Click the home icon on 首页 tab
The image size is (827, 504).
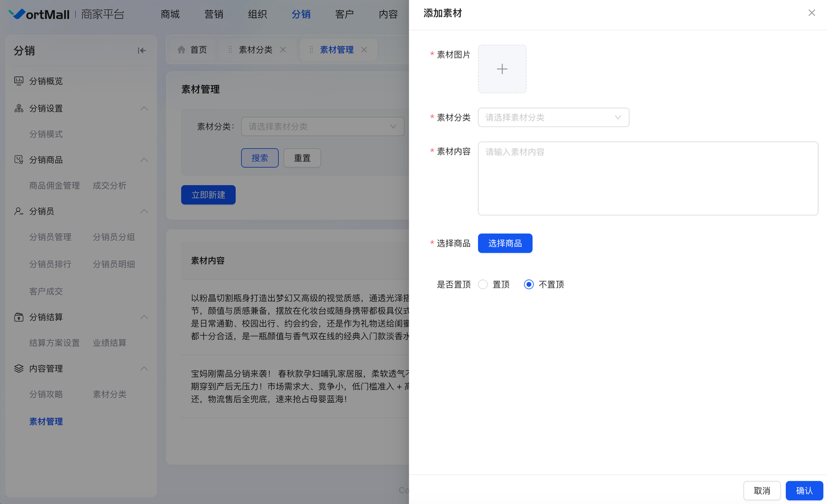tap(181, 50)
